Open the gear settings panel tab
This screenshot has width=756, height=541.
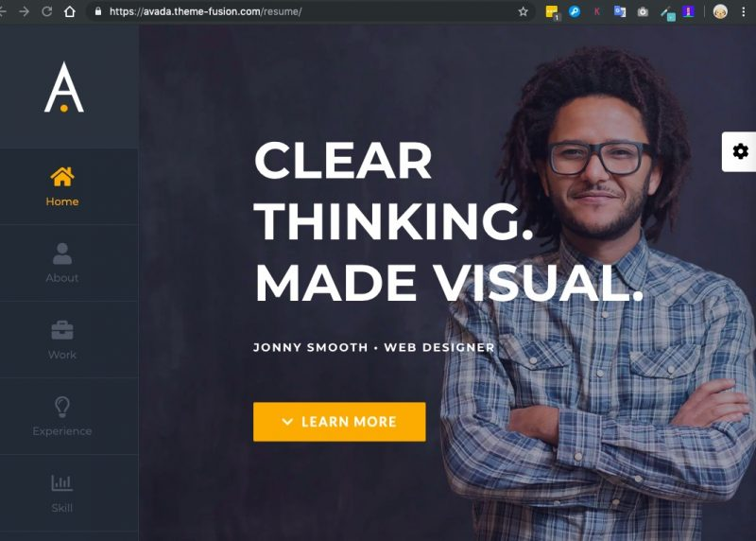pyautogui.click(x=740, y=151)
